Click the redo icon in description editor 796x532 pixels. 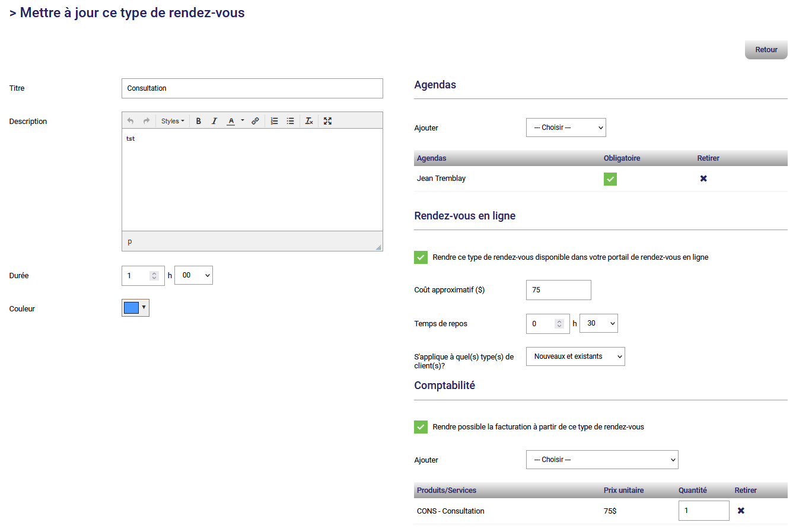pos(147,121)
